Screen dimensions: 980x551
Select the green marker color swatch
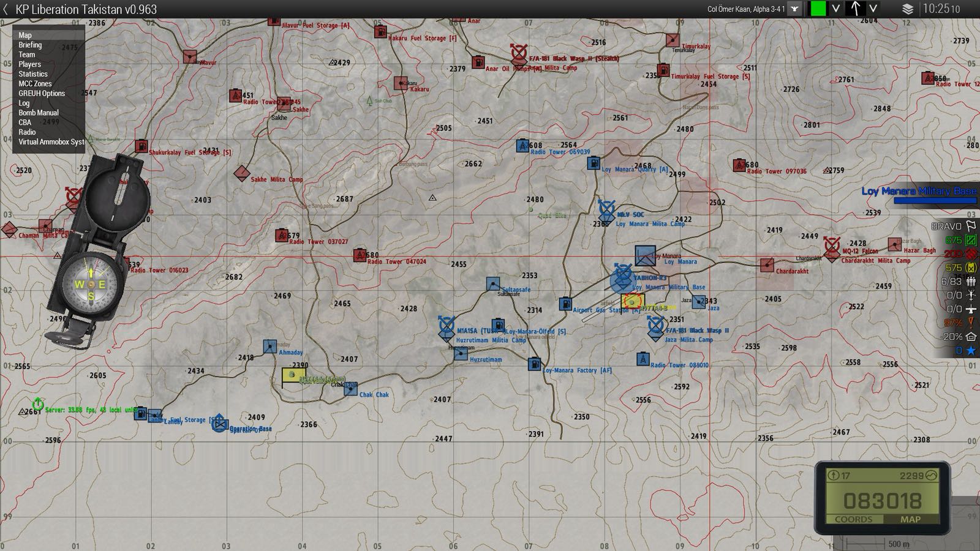pyautogui.click(x=818, y=9)
